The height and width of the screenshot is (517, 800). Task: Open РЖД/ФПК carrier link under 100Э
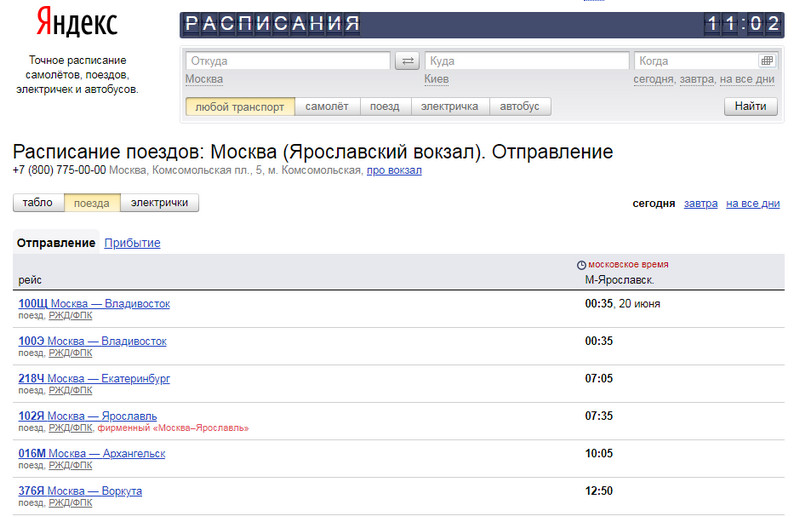pos(70,353)
